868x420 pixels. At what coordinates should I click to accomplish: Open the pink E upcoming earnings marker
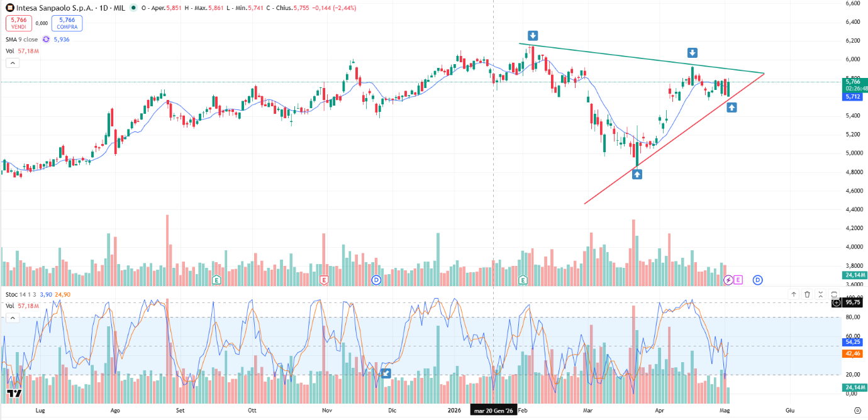[x=738, y=279]
